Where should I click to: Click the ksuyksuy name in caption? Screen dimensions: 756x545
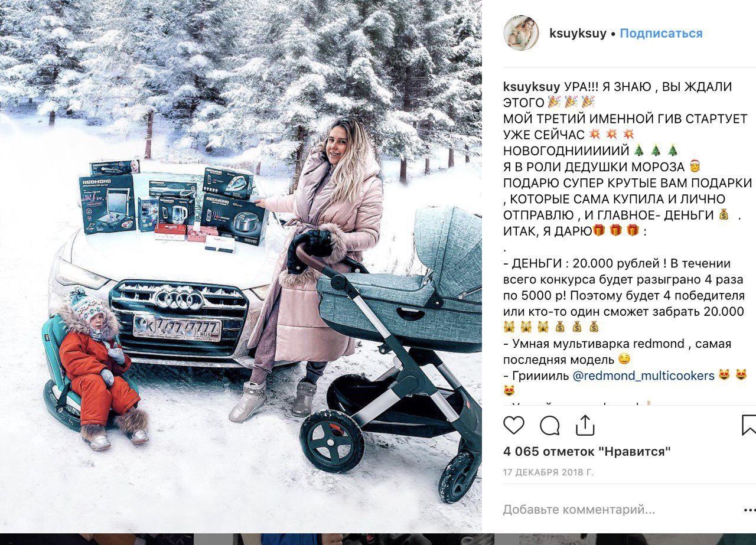click(532, 87)
